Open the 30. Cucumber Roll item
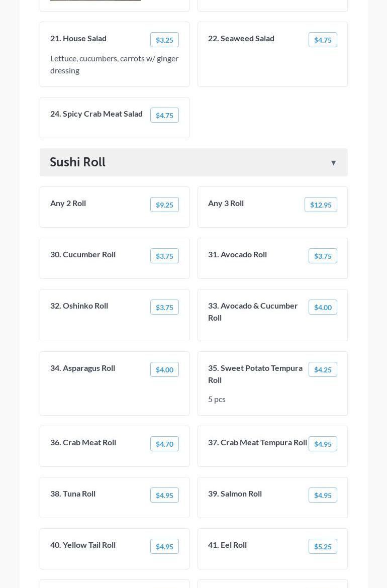 pyautogui.click(x=83, y=254)
